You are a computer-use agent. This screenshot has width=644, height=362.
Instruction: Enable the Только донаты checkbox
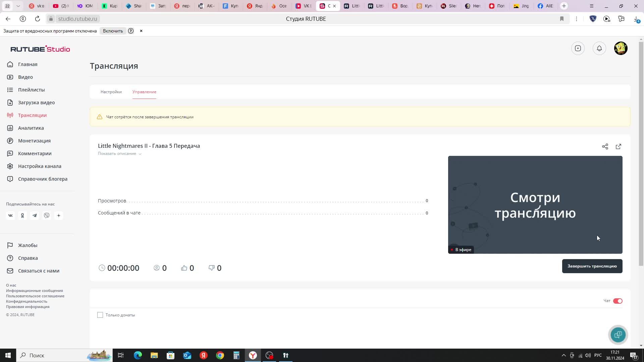[100, 315]
